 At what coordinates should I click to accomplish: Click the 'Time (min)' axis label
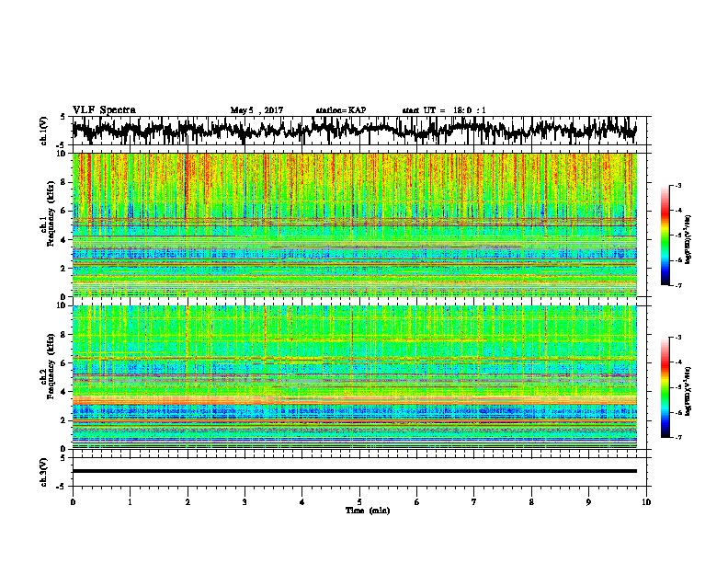pyautogui.click(x=368, y=511)
